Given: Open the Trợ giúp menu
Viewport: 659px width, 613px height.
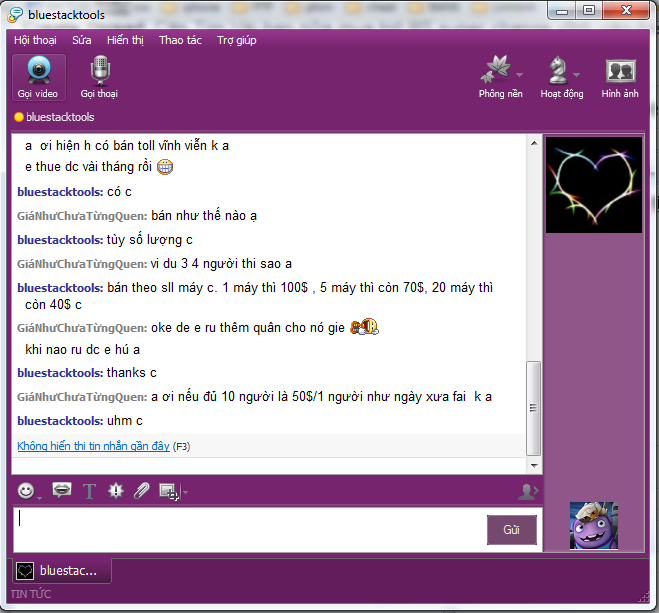Looking at the screenshot, I should [x=237, y=40].
